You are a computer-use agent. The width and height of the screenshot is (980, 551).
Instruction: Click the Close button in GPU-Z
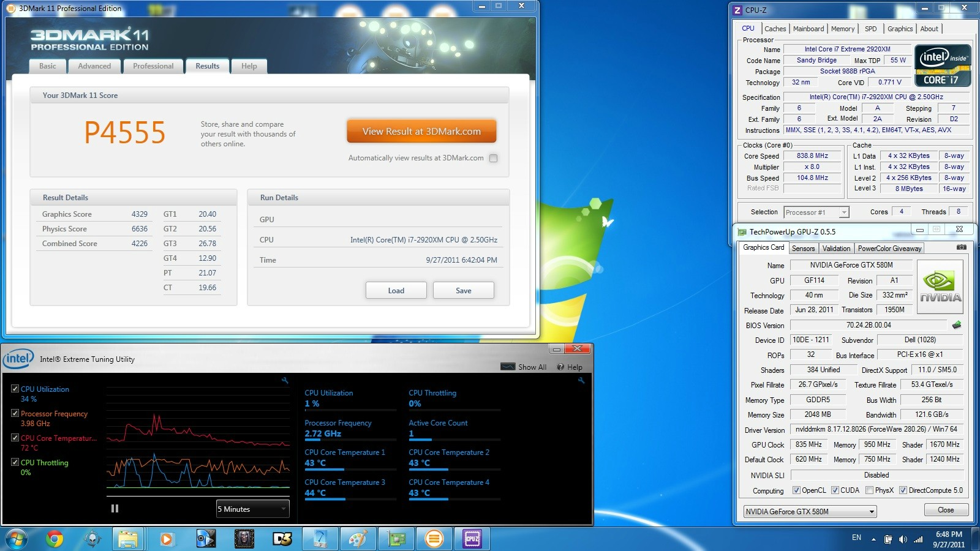tap(946, 510)
